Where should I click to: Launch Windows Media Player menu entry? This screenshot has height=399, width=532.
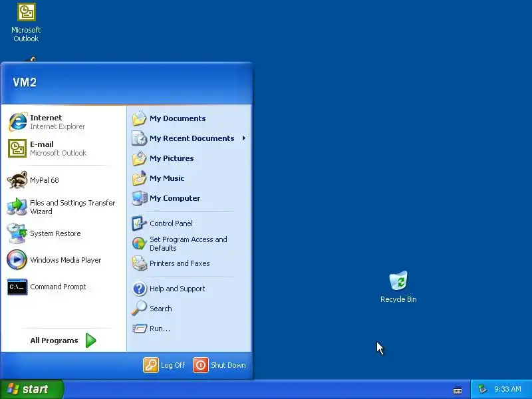click(x=63, y=260)
